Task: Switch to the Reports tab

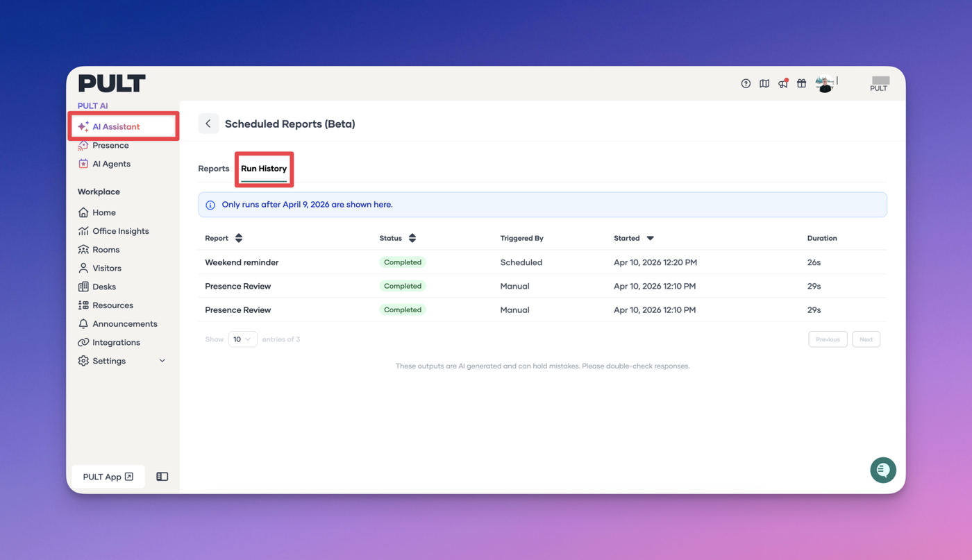Action: click(x=214, y=169)
